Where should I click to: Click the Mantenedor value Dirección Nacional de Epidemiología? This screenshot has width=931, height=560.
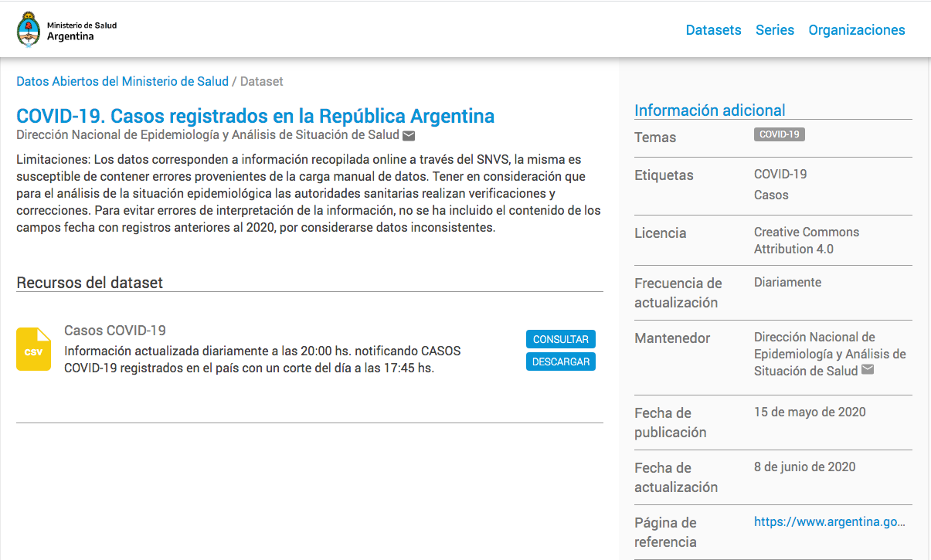830,354
